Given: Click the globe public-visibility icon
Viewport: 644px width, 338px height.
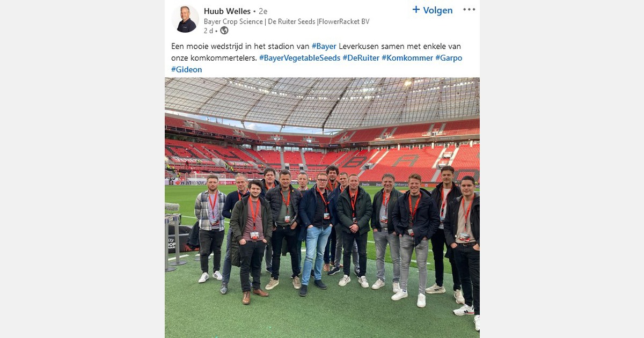Looking at the screenshot, I should [x=224, y=31].
